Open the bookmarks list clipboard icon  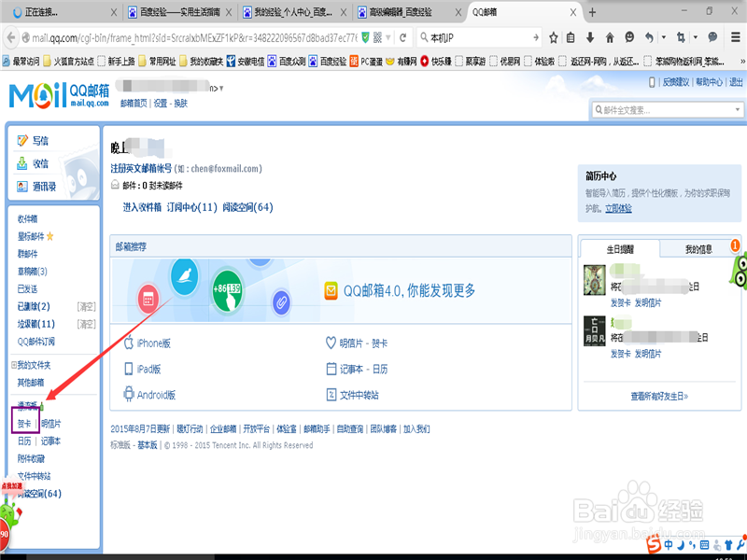click(x=571, y=37)
